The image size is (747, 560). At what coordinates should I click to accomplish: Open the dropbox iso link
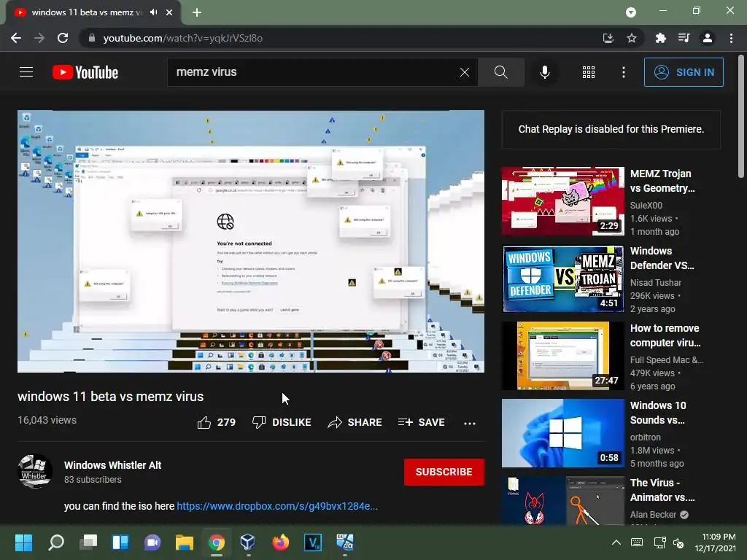[276, 506]
